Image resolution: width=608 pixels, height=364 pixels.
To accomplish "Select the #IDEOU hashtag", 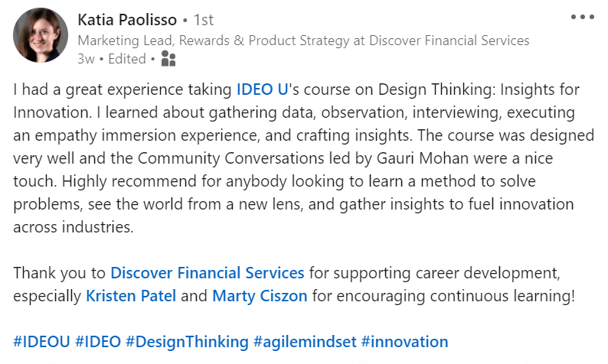I will pos(41,341).
